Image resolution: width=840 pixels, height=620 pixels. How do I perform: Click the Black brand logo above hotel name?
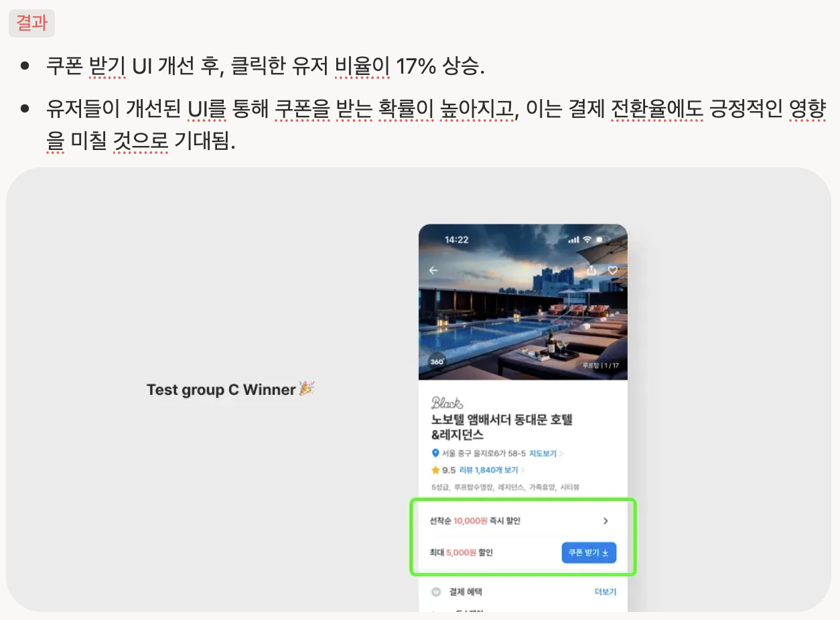tap(447, 403)
